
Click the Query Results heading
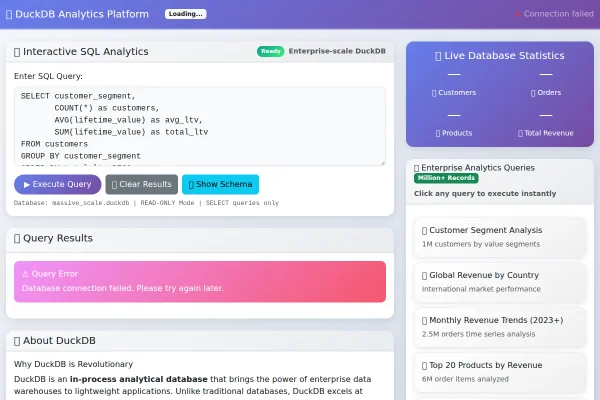point(53,238)
